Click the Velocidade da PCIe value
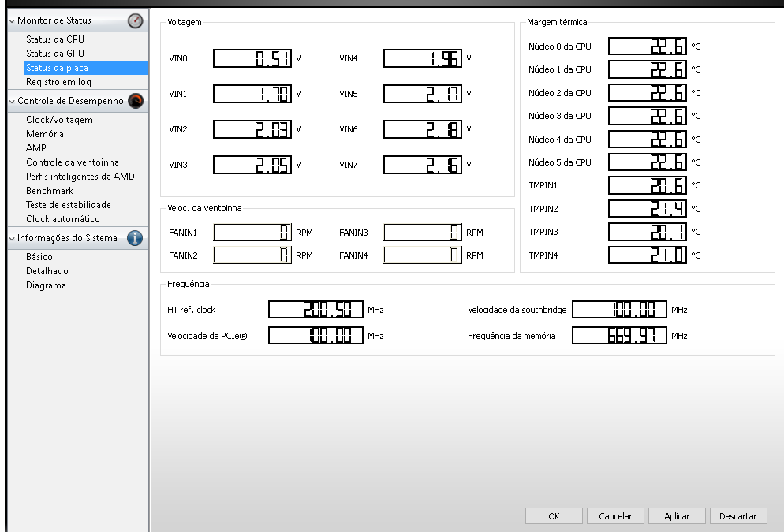784x532 pixels. [x=316, y=336]
